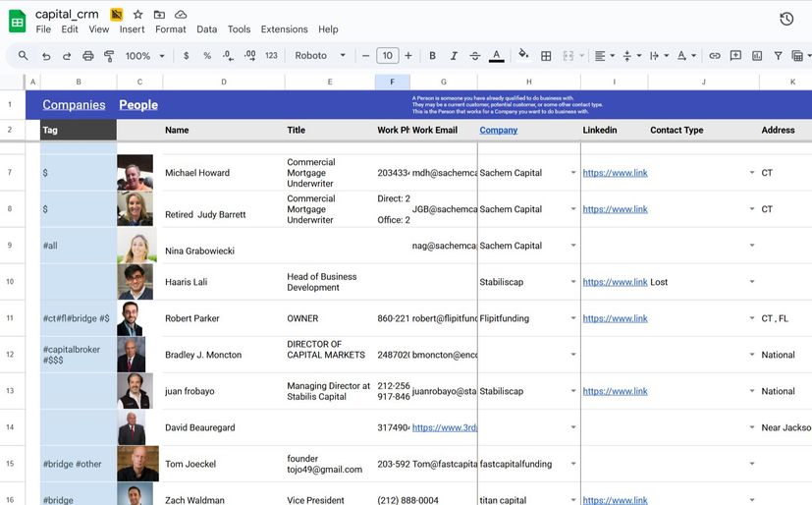Image resolution: width=812 pixels, height=505 pixels.
Task: Open David Beauregard's https://www.3rd link
Action: click(x=445, y=427)
